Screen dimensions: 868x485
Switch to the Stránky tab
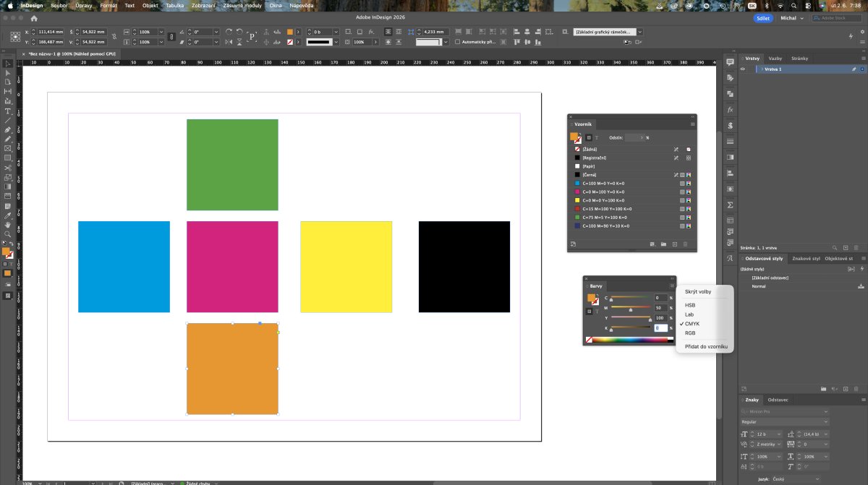point(800,58)
